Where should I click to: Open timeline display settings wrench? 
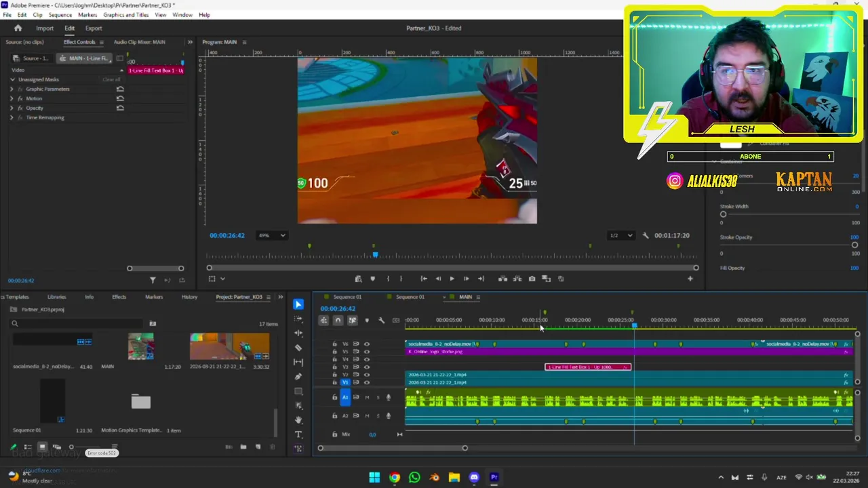point(381,321)
